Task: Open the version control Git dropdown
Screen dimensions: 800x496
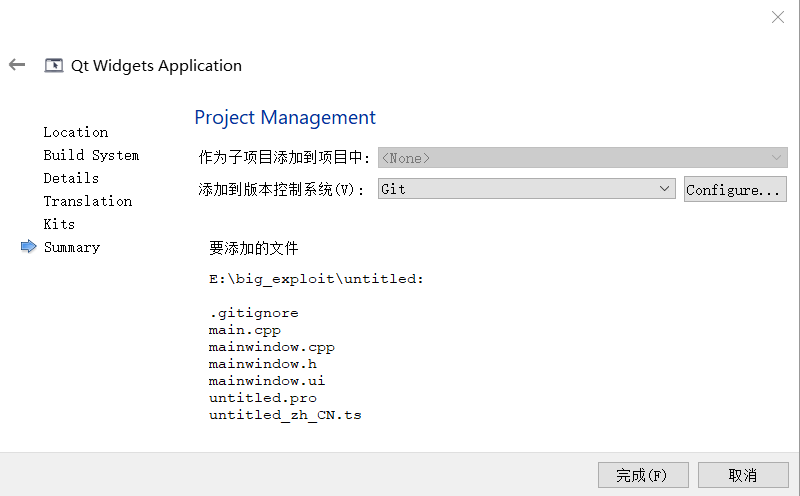Action: coord(526,189)
